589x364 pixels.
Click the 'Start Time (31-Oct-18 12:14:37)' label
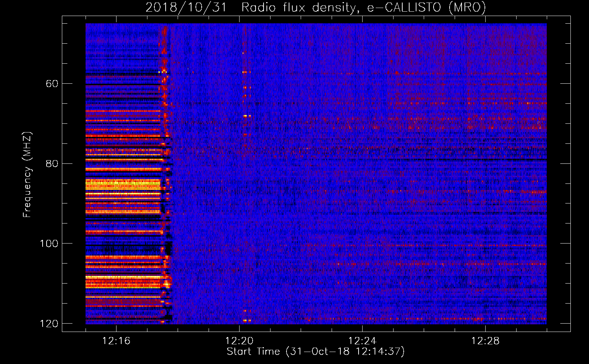click(x=316, y=352)
